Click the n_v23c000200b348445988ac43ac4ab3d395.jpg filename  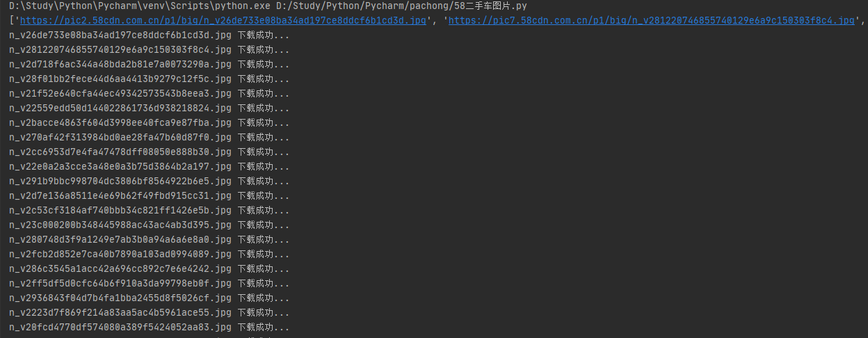[x=120, y=225]
